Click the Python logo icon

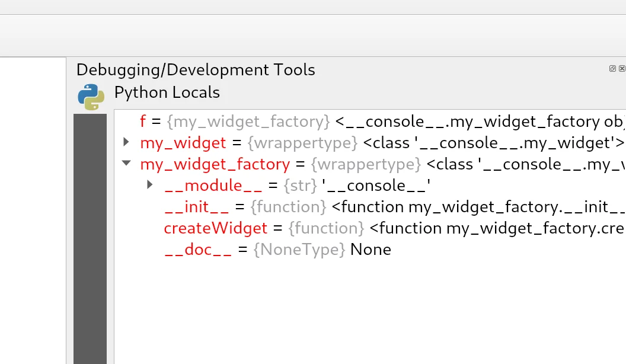coord(91,97)
